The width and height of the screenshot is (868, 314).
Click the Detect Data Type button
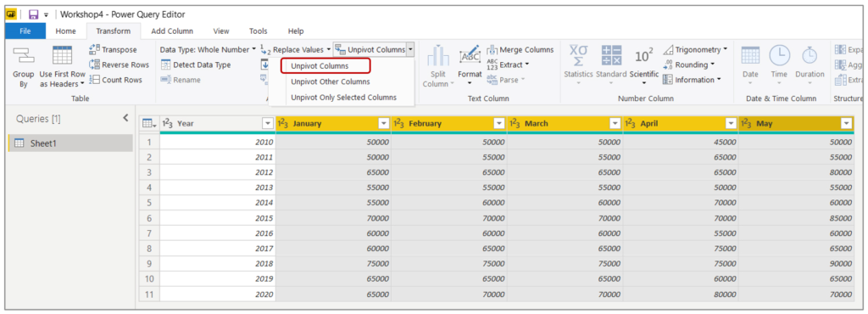coord(196,64)
